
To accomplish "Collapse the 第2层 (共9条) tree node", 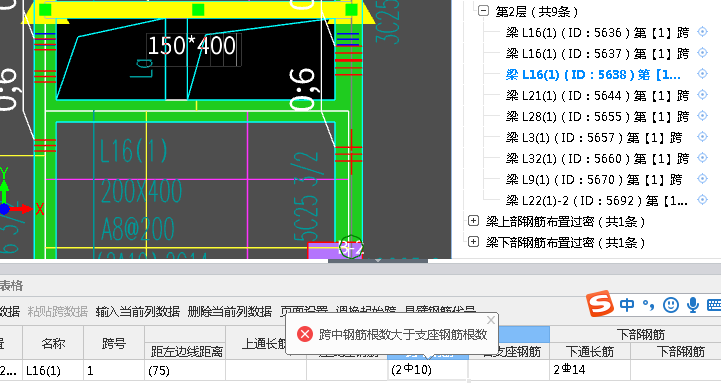I will (483, 11).
